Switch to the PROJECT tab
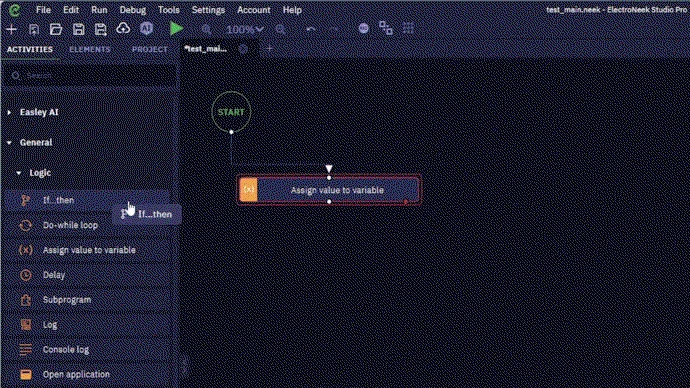 click(150, 49)
